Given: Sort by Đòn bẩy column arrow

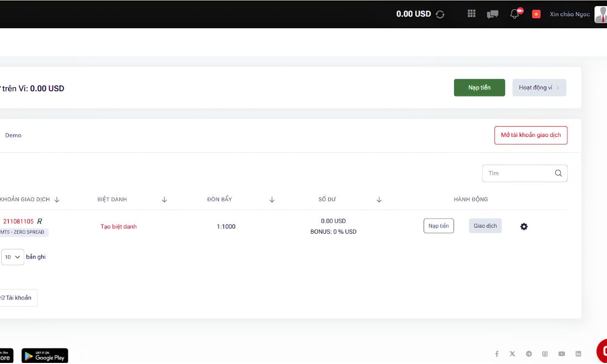Looking at the screenshot, I should tap(271, 200).
